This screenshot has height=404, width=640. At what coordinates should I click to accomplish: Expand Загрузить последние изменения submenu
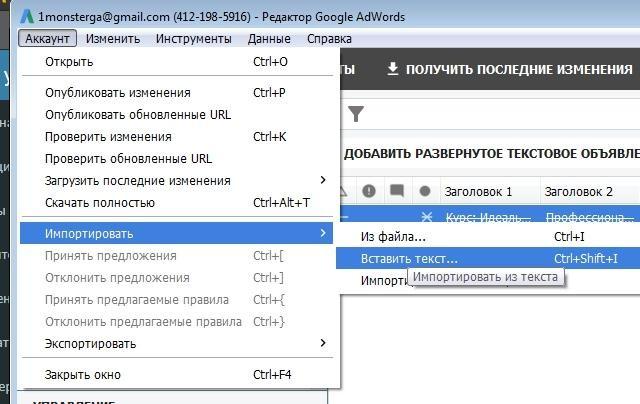click(177, 180)
